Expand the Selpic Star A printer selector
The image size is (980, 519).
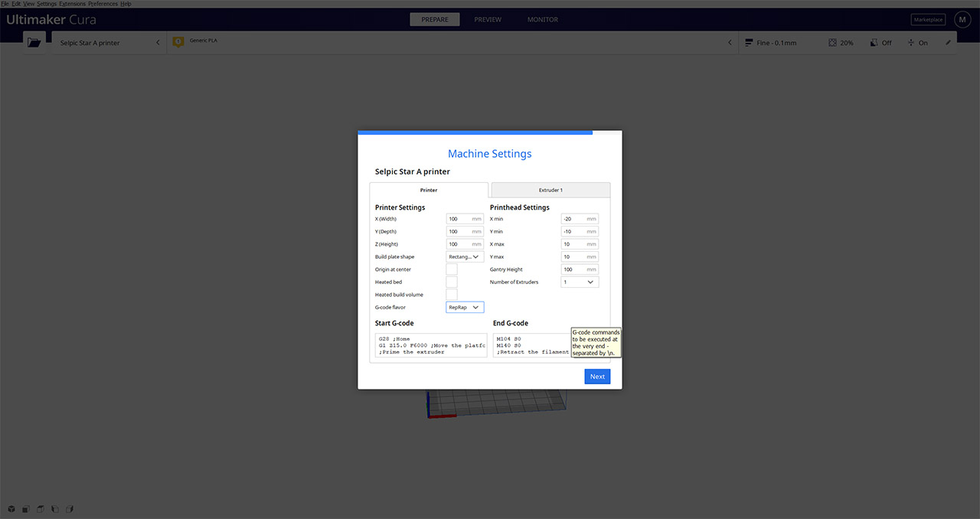(x=109, y=43)
